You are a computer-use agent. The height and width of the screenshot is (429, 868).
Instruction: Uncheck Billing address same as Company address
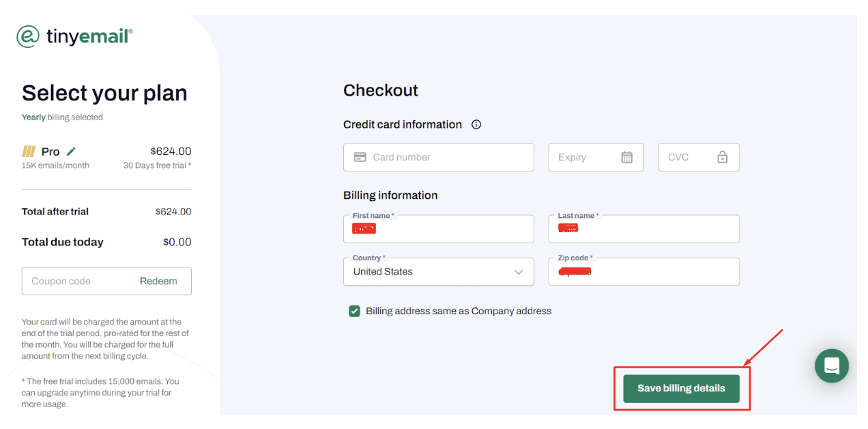click(x=354, y=311)
